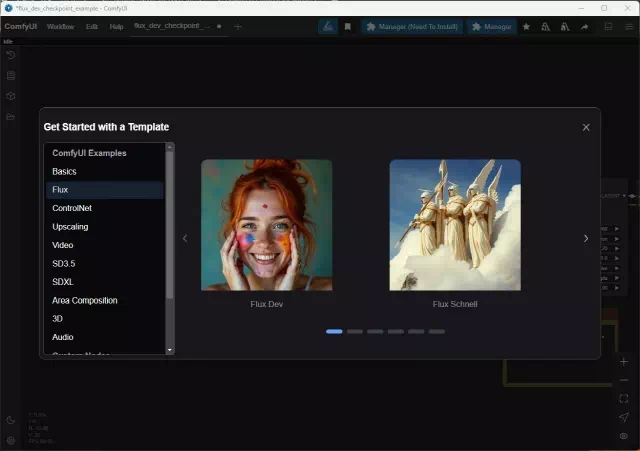Select ControlNet template category
The height and width of the screenshot is (451, 640).
click(72, 208)
